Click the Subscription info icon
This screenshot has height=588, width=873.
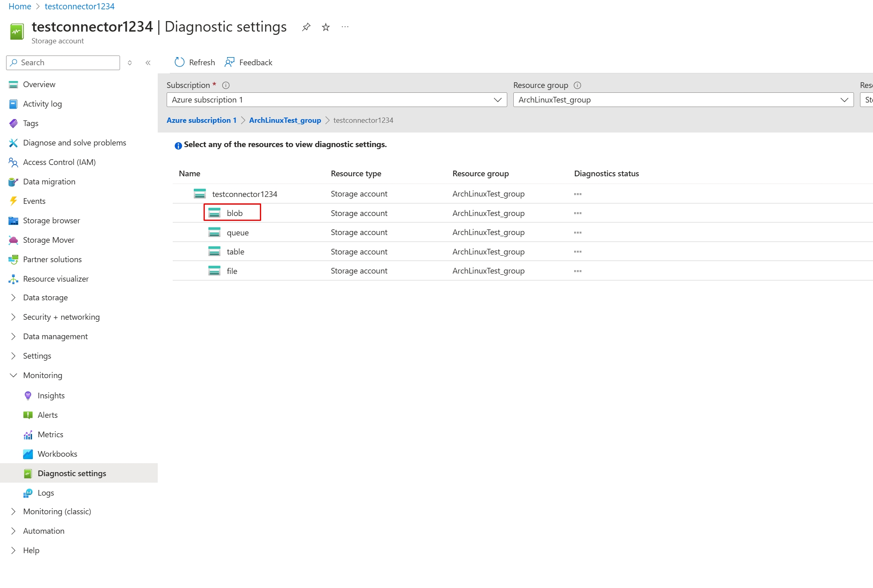click(x=226, y=85)
